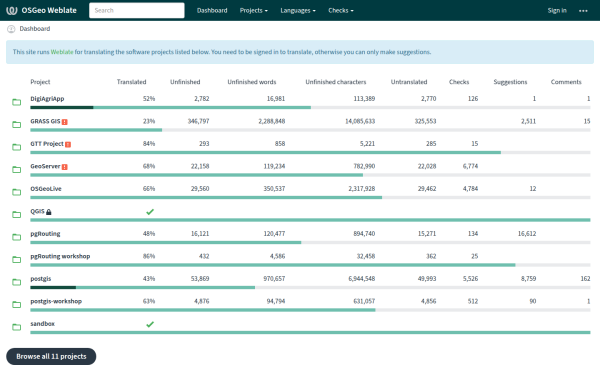Open the Checks dropdown in navbar
Image resolution: width=600 pixels, height=375 pixels.
tap(341, 10)
